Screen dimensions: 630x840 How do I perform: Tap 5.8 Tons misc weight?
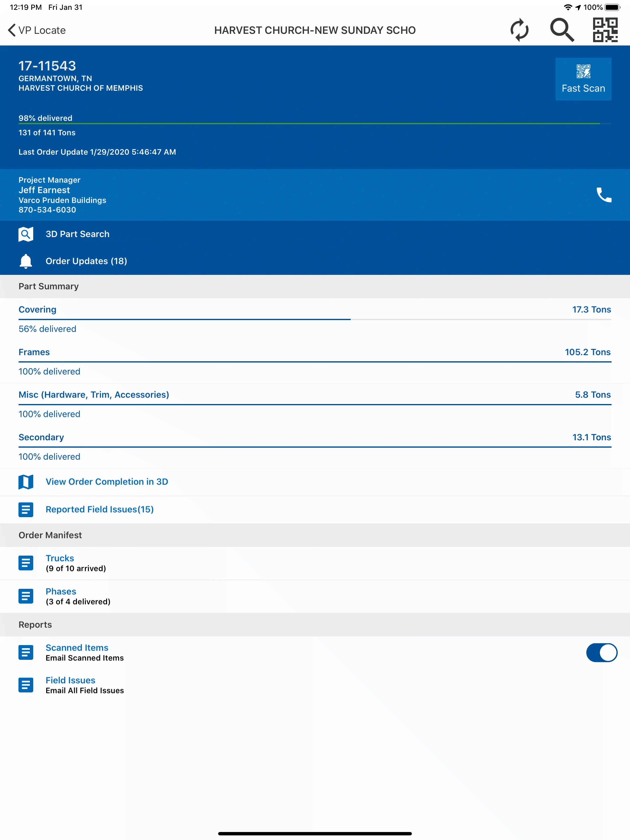(593, 394)
